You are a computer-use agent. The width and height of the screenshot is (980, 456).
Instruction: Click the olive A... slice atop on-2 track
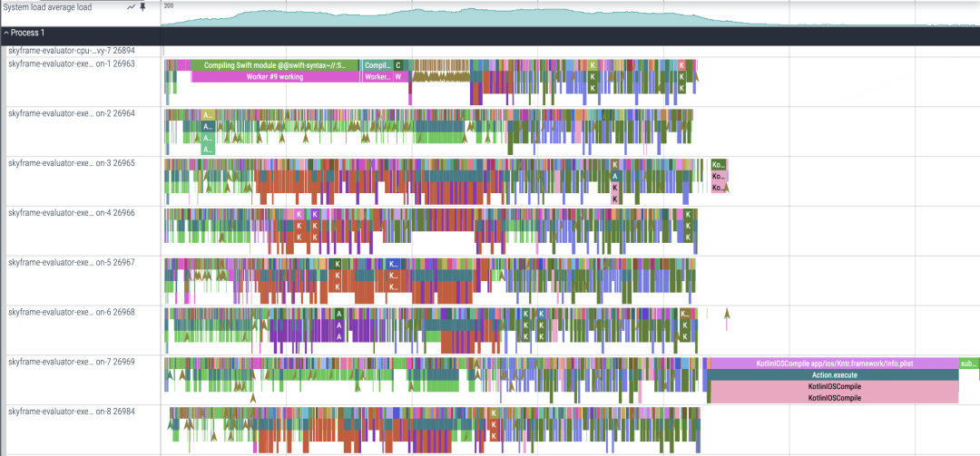tap(208, 115)
